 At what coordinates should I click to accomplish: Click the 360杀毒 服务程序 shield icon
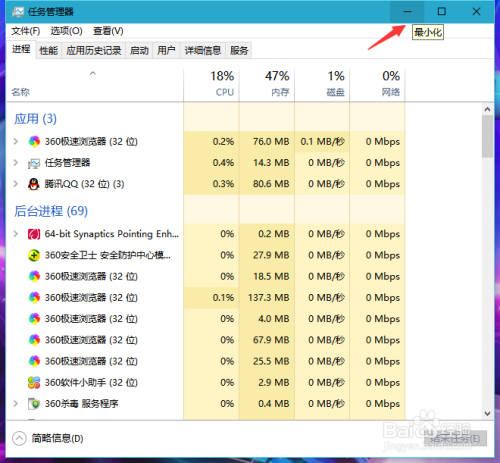tap(34, 404)
